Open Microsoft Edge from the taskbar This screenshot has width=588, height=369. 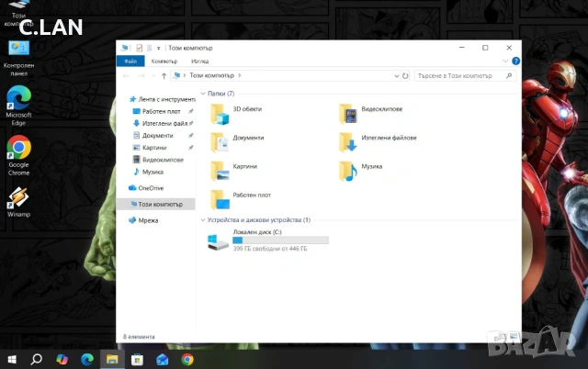pos(87,359)
